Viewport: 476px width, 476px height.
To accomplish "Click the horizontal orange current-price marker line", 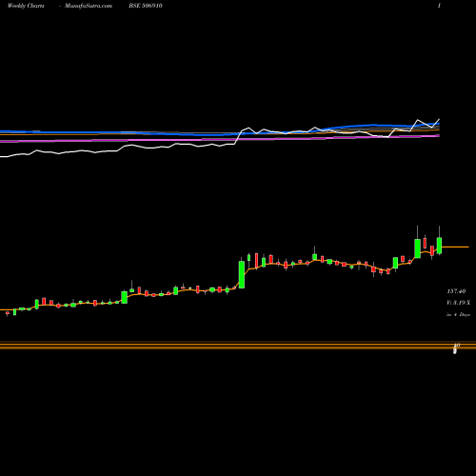I will tap(455, 247).
